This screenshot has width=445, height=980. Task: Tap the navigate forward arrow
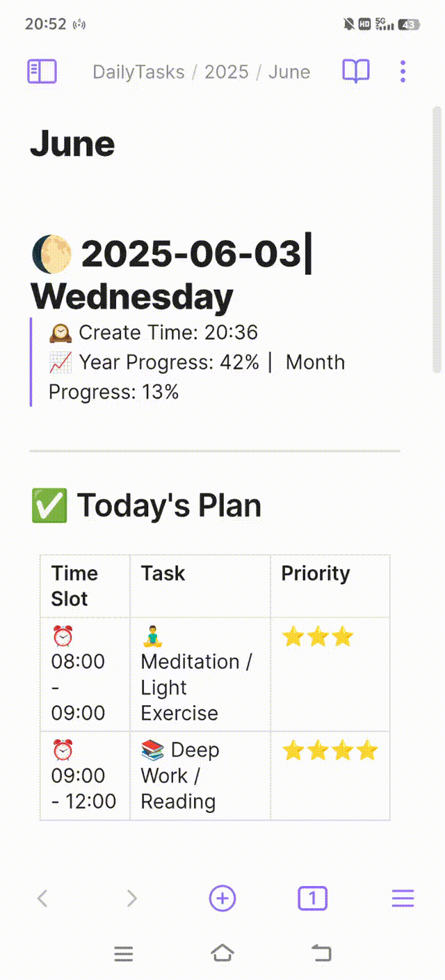point(131,899)
